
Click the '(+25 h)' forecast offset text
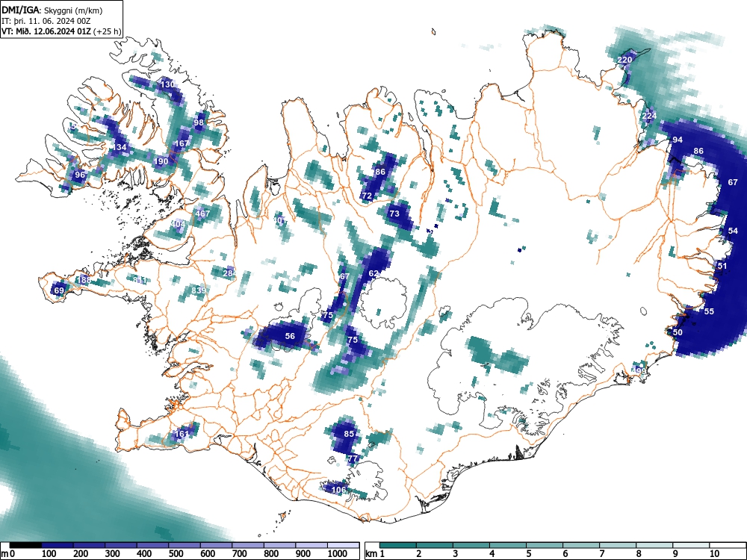(108, 32)
